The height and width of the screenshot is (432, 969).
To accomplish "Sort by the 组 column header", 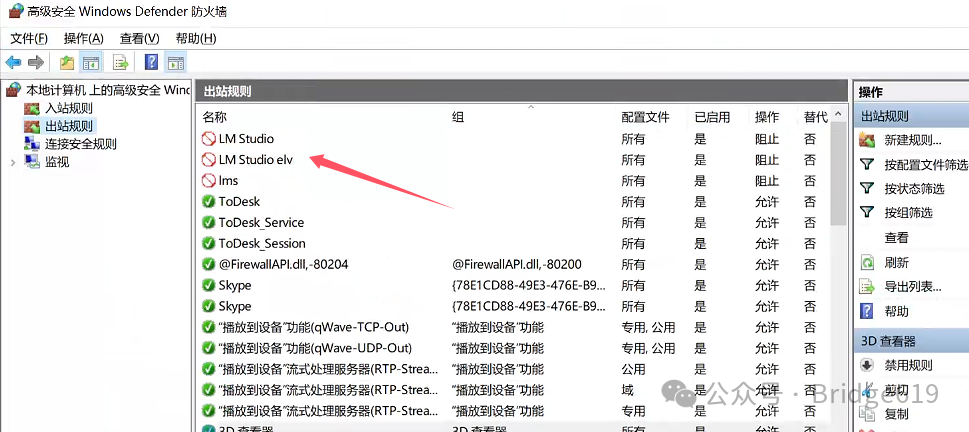I will 458,117.
